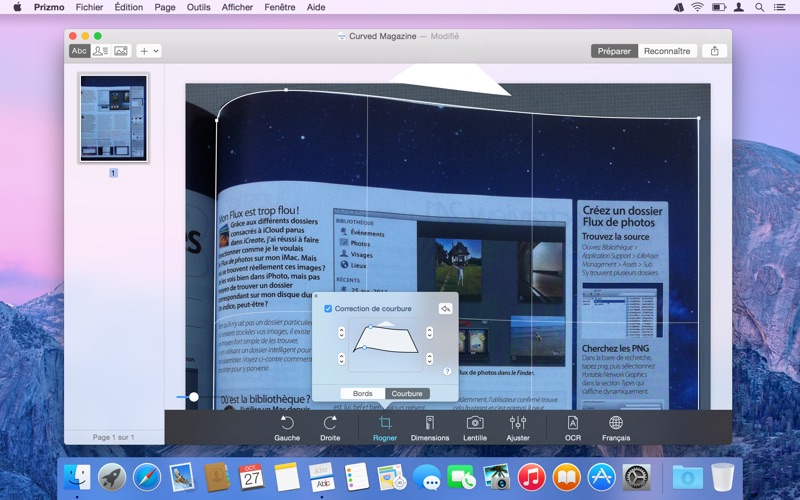Image resolution: width=800 pixels, height=500 pixels.
Task: Open the Lentille lens tool
Action: click(x=474, y=428)
